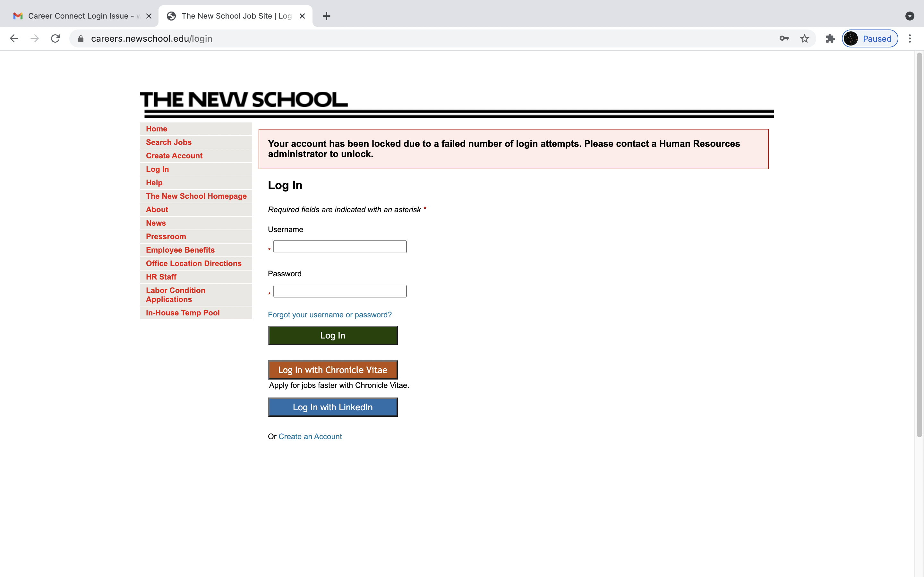The image size is (924, 577).
Task: Open the Paused profile menu
Action: coord(870,38)
